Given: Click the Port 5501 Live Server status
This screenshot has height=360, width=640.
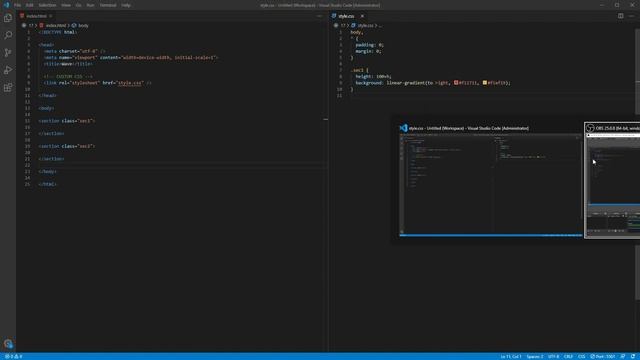Looking at the screenshot, I should point(602,356).
